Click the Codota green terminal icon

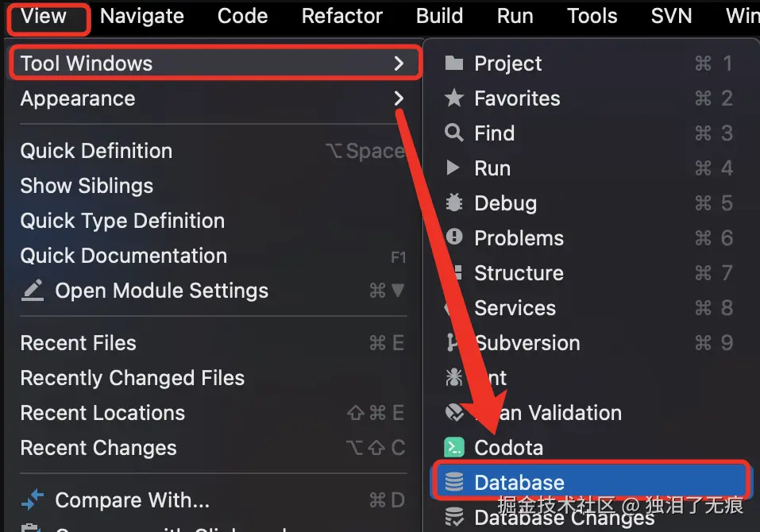454,448
